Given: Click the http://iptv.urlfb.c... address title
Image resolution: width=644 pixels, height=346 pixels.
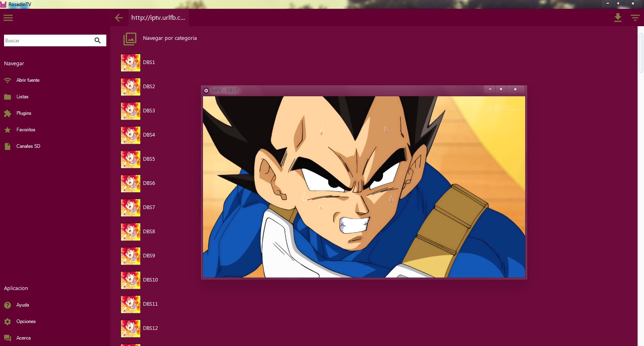Looking at the screenshot, I should (x=158, y=18).
